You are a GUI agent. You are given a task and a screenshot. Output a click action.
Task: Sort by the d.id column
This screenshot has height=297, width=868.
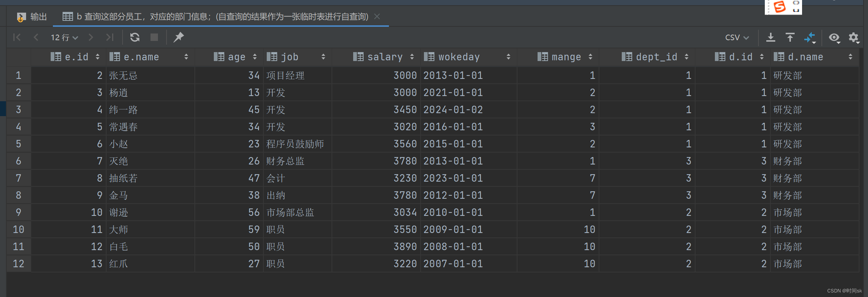pos(762,57)
